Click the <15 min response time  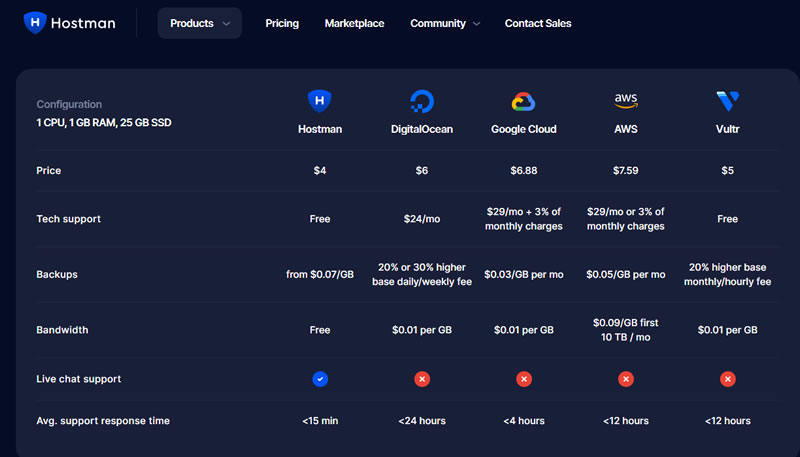pos(320,421)
